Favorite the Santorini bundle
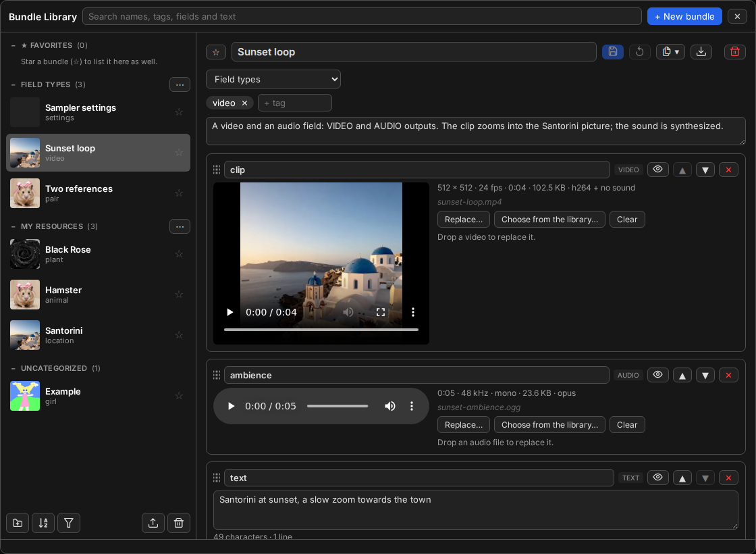Screen dimensions: 756x554 [x=179, y=335]
